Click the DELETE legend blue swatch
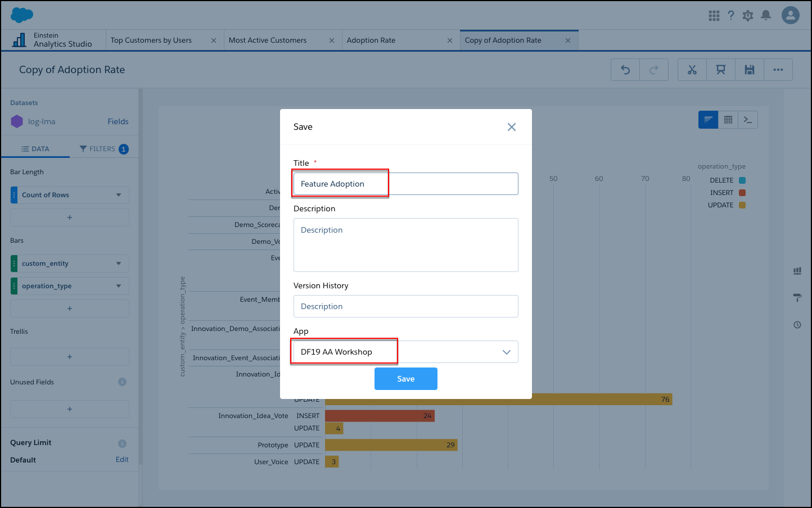 click(x=742, y=180)
